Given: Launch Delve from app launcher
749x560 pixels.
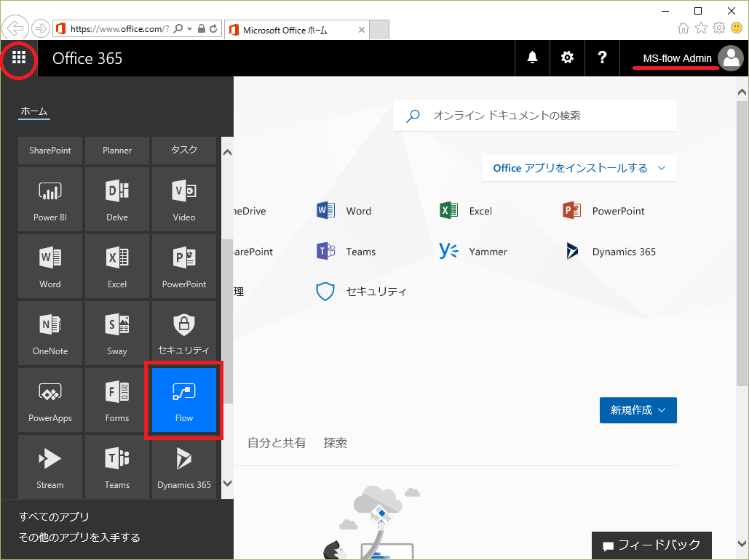Looking at the screenshot, I should [x=117, y=199].
